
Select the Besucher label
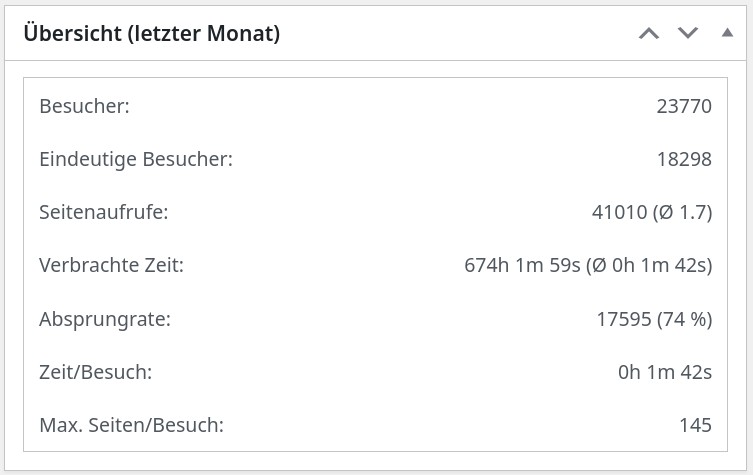(x=84, y=105)
